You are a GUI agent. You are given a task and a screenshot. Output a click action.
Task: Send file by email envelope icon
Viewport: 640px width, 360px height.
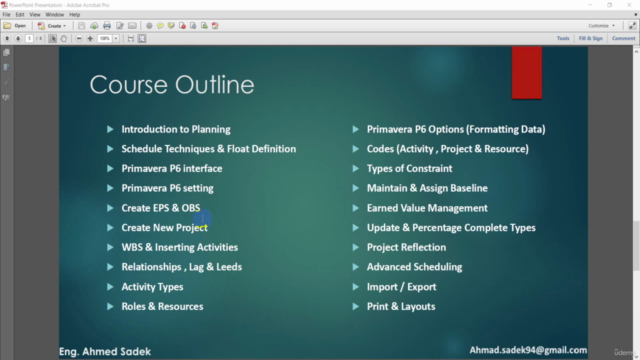tap(132, 26)
